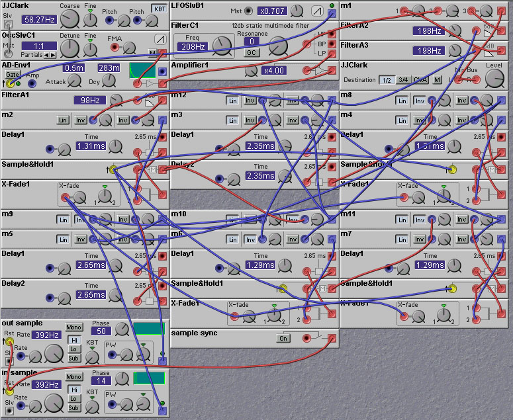Image resolution: width=513 pixels, height=420 pixels.
Task: Toggle the M mute button on JJClark output
Action: [438, 79]
